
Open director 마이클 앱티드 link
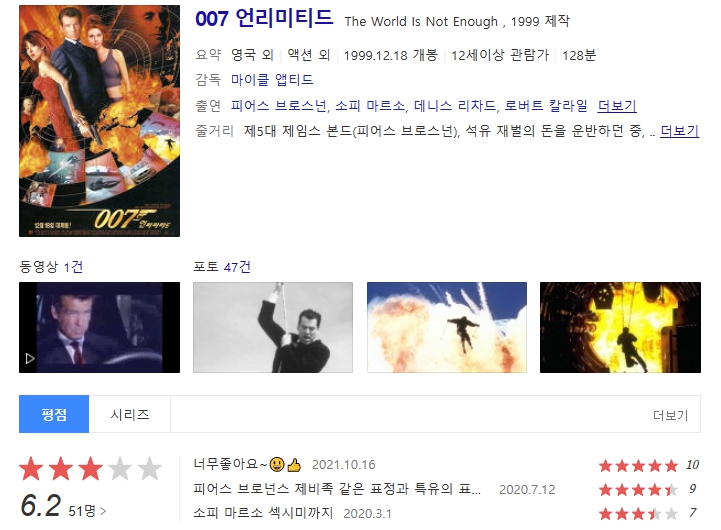272,80
